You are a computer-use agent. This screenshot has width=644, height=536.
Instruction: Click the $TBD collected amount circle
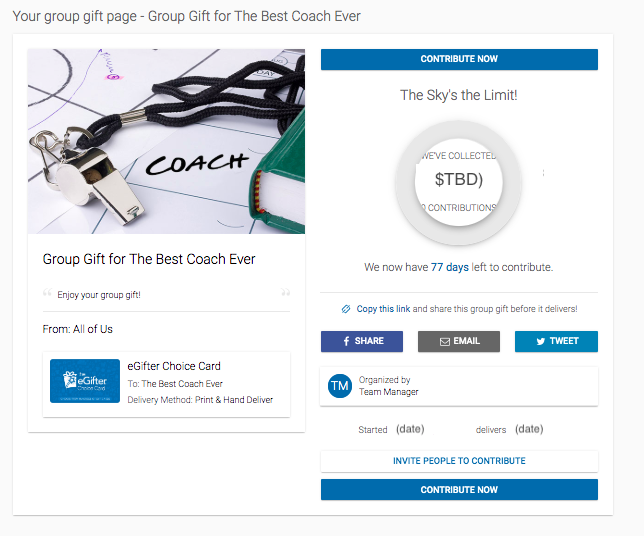click(x=459, y=182)
